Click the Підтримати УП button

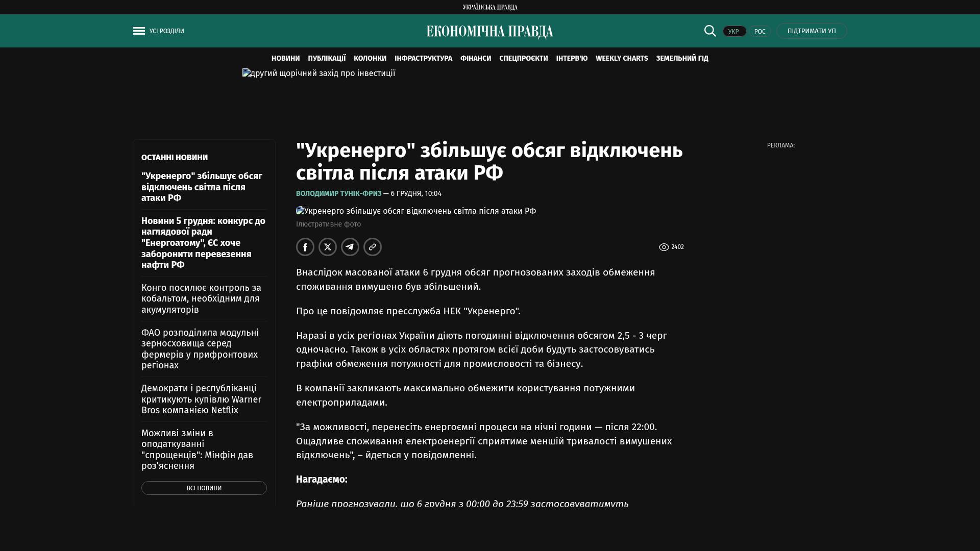812,31
